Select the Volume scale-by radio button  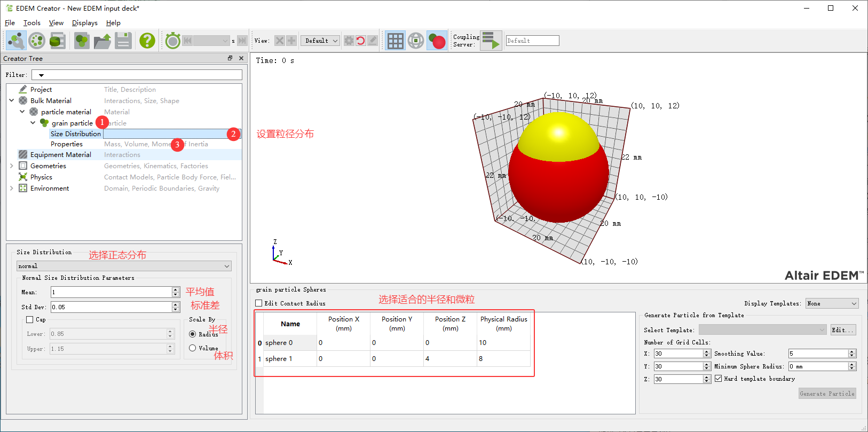(x=193, y=348)
